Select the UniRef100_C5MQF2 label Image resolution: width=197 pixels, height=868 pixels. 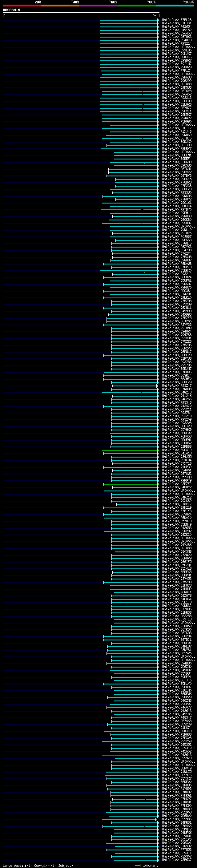click(177, 830)
